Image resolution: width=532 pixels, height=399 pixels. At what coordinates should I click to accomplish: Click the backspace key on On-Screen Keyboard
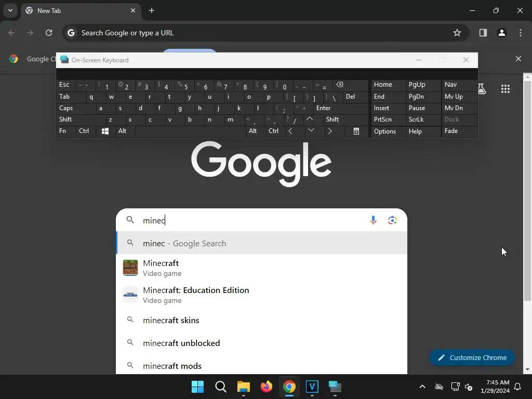(x=351, y=85)
